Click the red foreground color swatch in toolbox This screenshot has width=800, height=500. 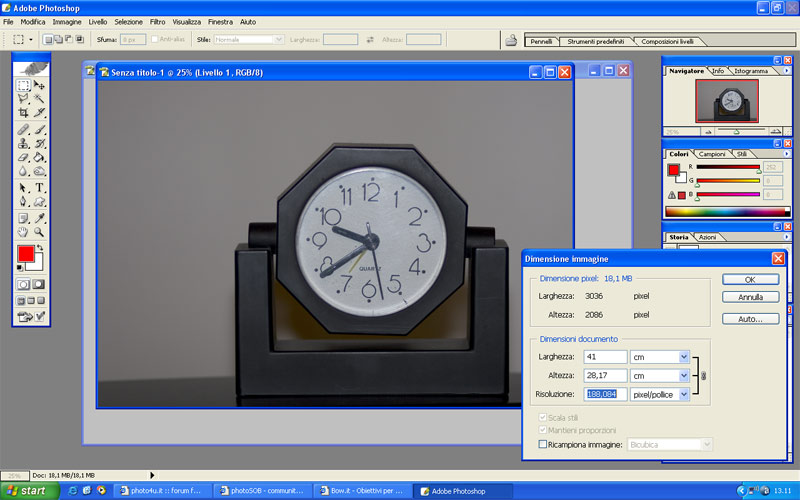click(26, 255)
